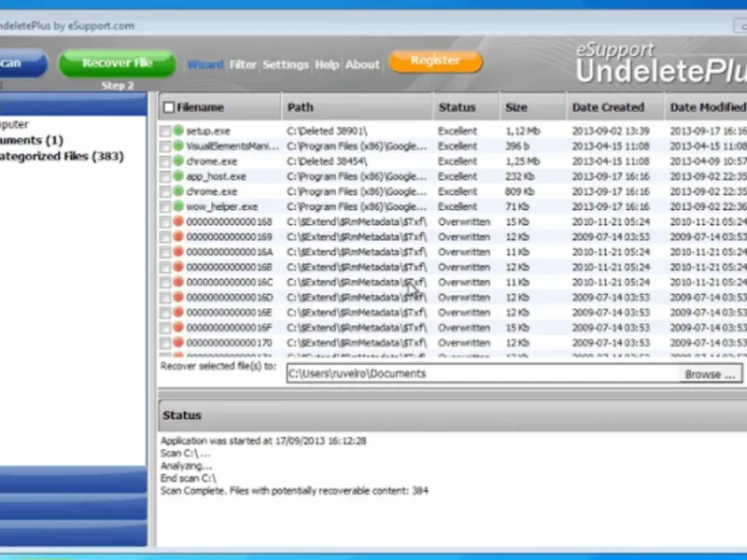Click filename 0000000000000170
747x560 pixels.
229,343
